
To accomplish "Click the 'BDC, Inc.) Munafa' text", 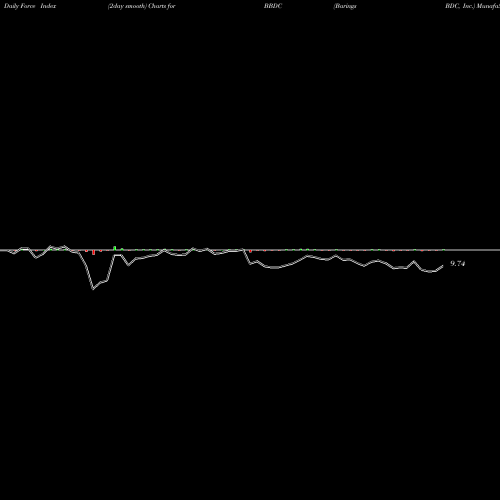I will click(472, 6).
